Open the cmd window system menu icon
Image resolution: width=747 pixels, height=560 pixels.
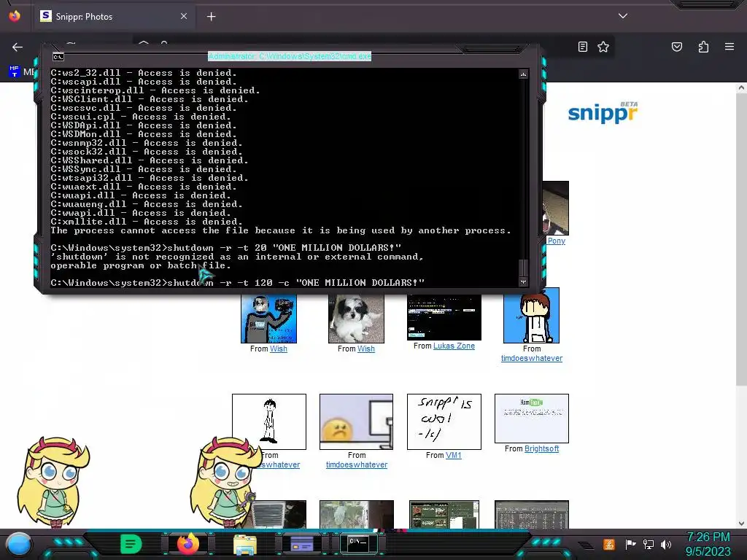58,57
